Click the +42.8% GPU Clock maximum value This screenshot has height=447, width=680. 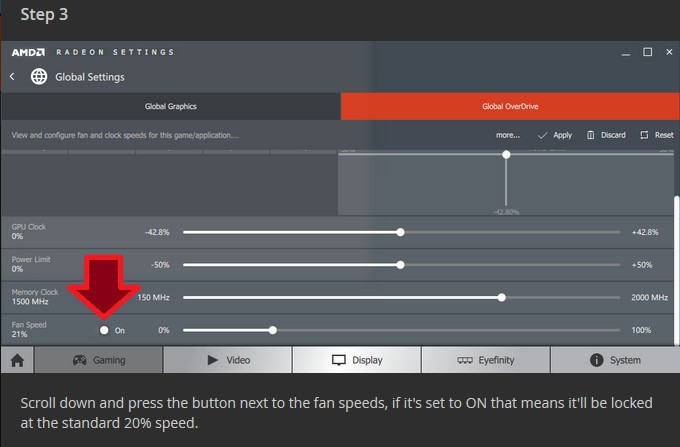click(645, 232)
